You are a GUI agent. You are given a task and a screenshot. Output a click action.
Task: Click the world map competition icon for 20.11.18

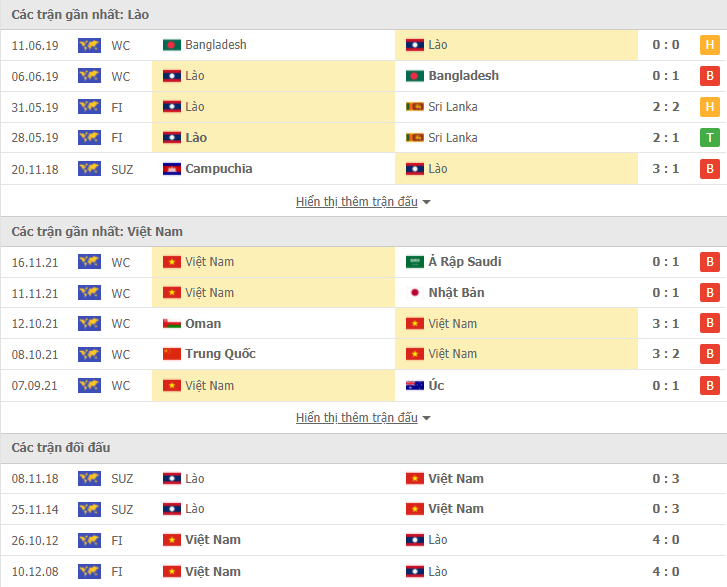click(x=89, y=169)
